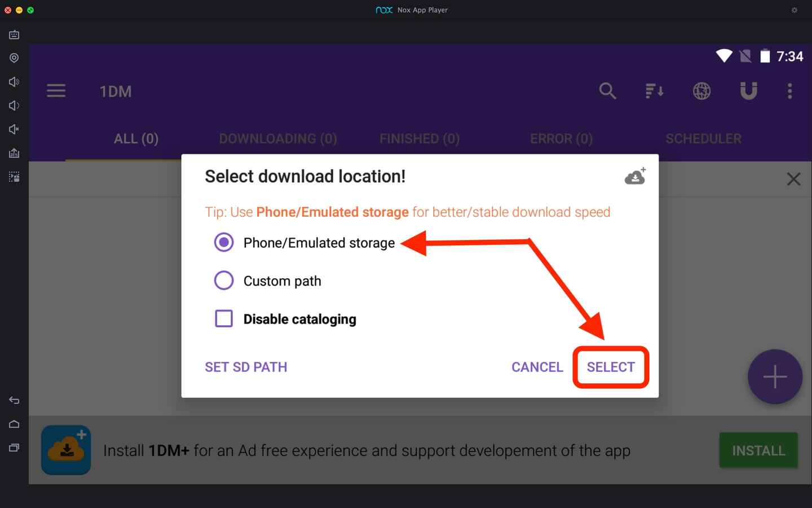
Task: Click the Nox back arrow icon
Action: [x=14, y=400]
